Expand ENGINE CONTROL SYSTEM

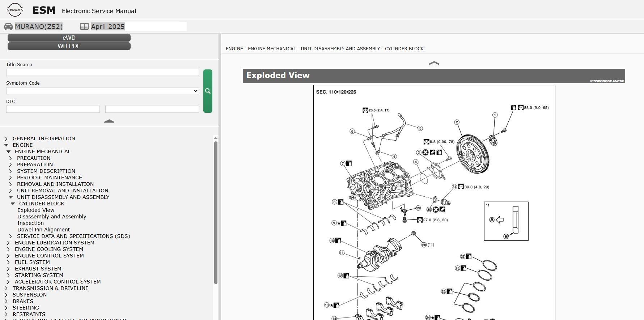[x=8, y=256]
